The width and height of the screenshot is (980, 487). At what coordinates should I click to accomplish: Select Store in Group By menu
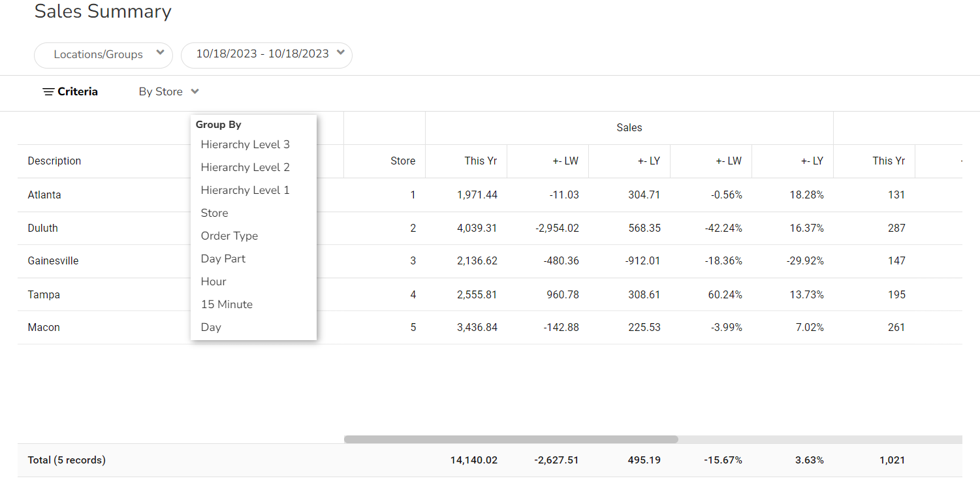pyautogui.click(x=214, y=213)
